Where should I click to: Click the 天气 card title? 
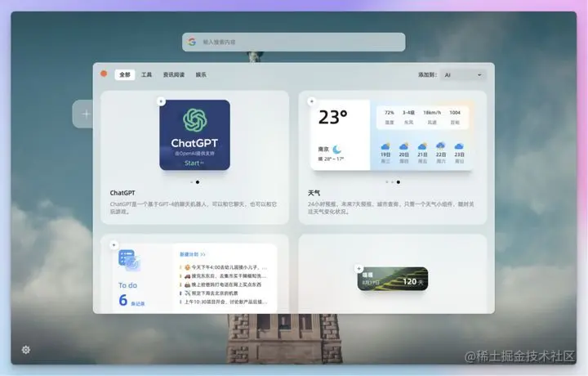314,193
